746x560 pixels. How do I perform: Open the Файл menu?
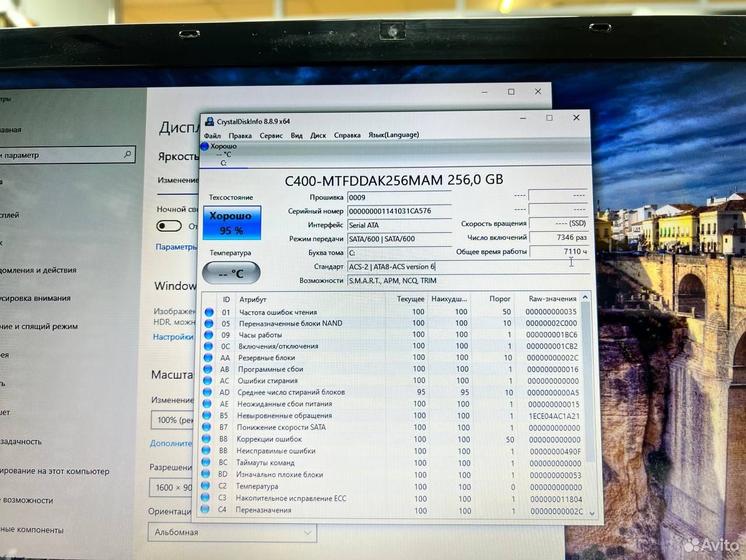pyautogui.click(x=212, y=135)
